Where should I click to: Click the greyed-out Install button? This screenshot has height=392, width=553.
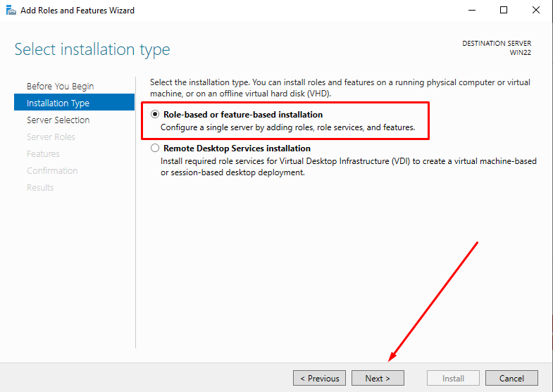click(453, 378)
